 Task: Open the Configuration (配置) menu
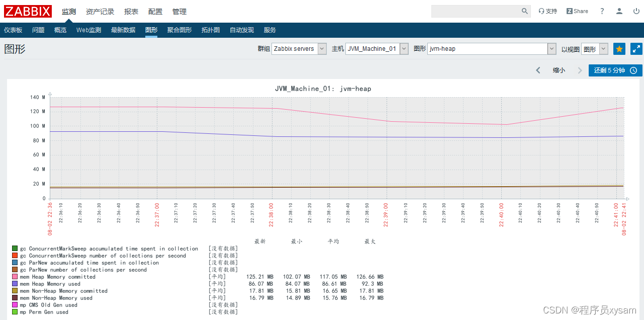click(x=155, y=12)
